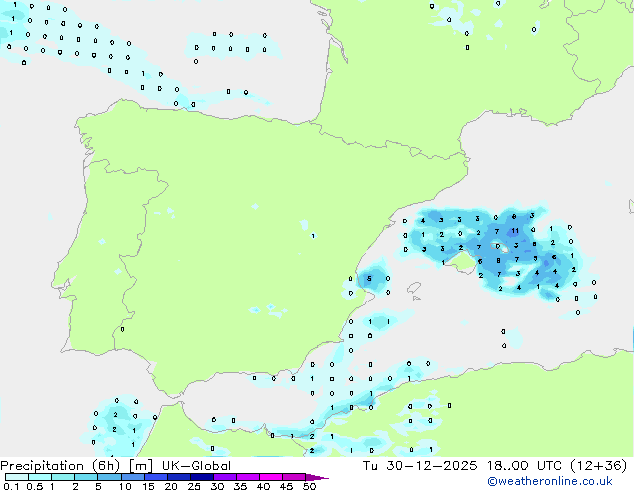Select the 45–50 legend color swatch
The width and height of the screenshot is (634, 490).
click(x=294, y=477)
